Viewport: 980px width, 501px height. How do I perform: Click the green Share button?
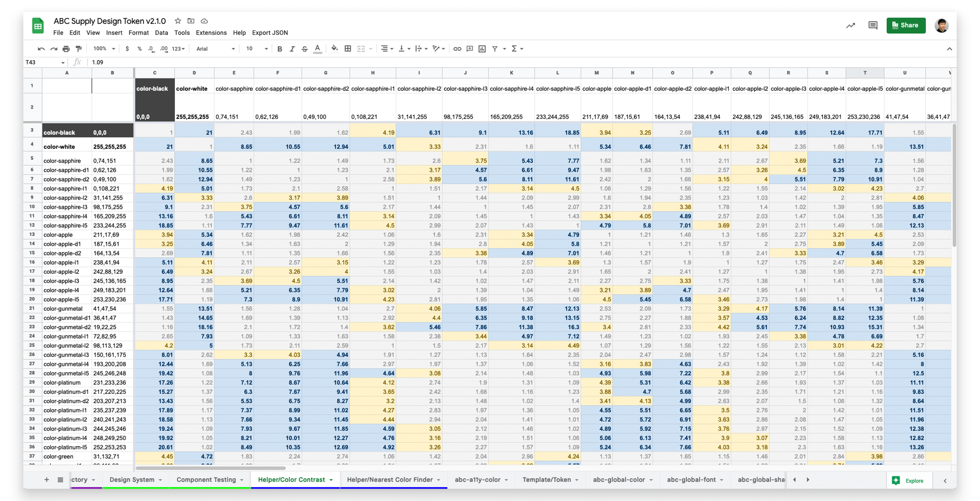tap(906, 26)
